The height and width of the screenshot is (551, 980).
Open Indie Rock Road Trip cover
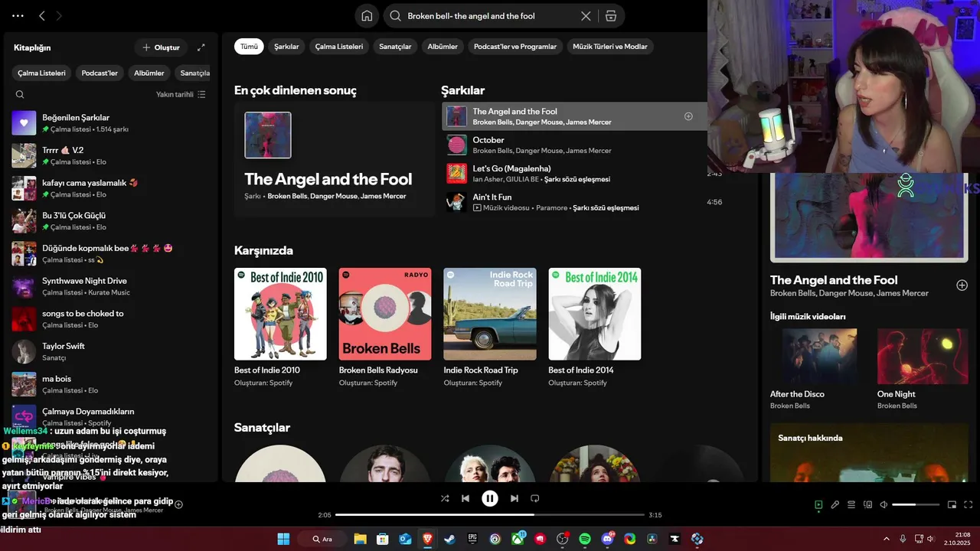click(490, 314)
